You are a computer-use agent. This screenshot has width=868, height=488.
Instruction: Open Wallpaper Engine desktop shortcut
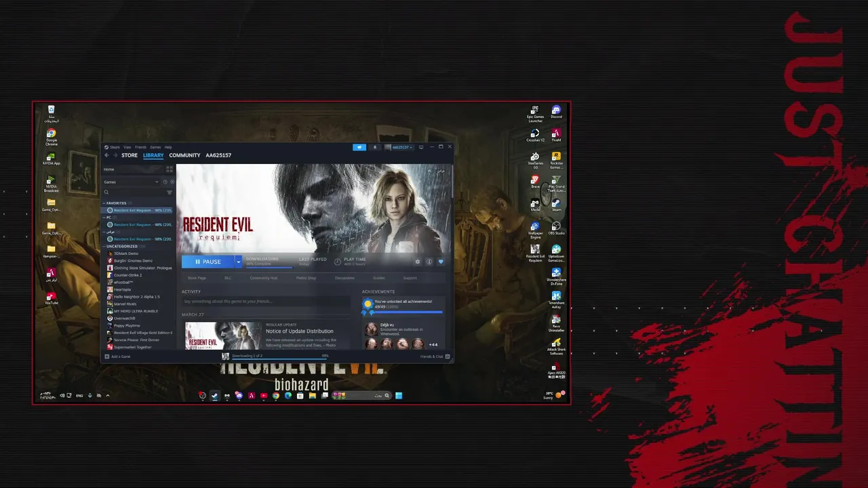535,230
